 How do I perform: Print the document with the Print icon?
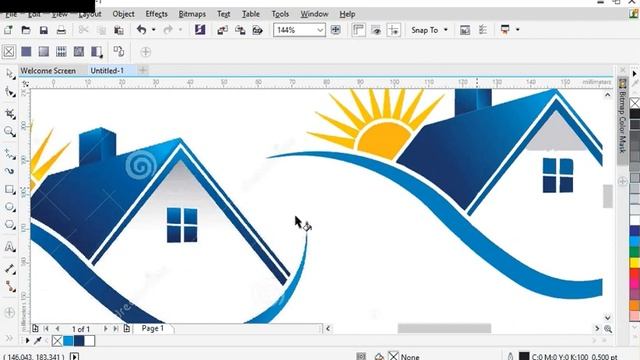coord(61,30)
